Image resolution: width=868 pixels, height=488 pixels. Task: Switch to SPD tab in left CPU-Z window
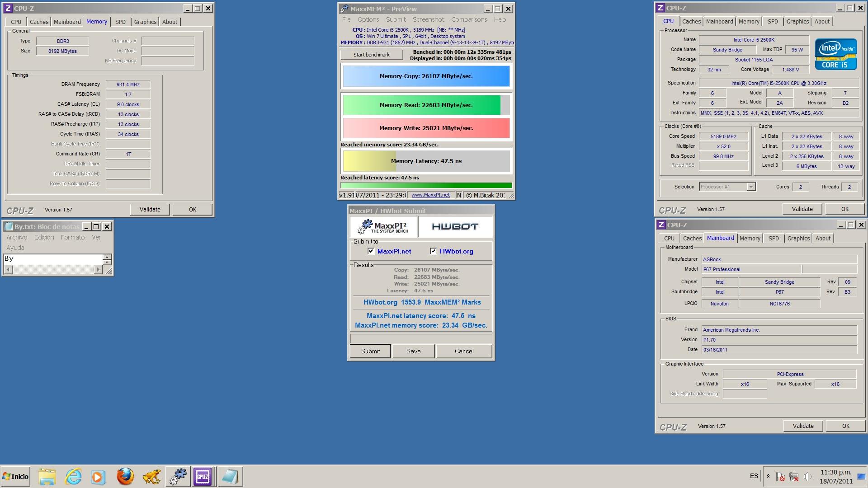tap(120, 22)
